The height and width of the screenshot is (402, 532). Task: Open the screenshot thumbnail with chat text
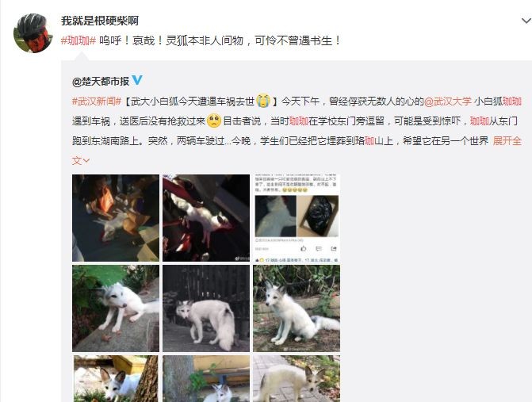tap(297, 218)
